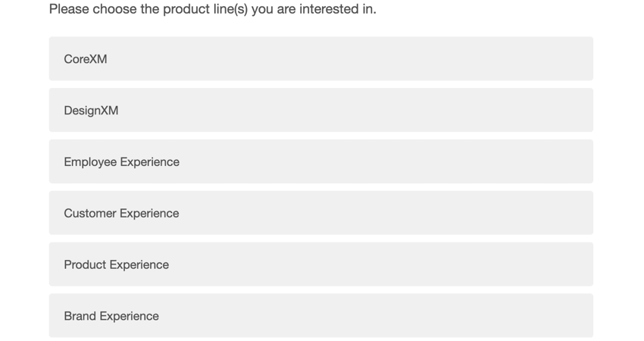644x341 pixels.
Task: Select the DesignXM product line option
Action: [320, 110]
